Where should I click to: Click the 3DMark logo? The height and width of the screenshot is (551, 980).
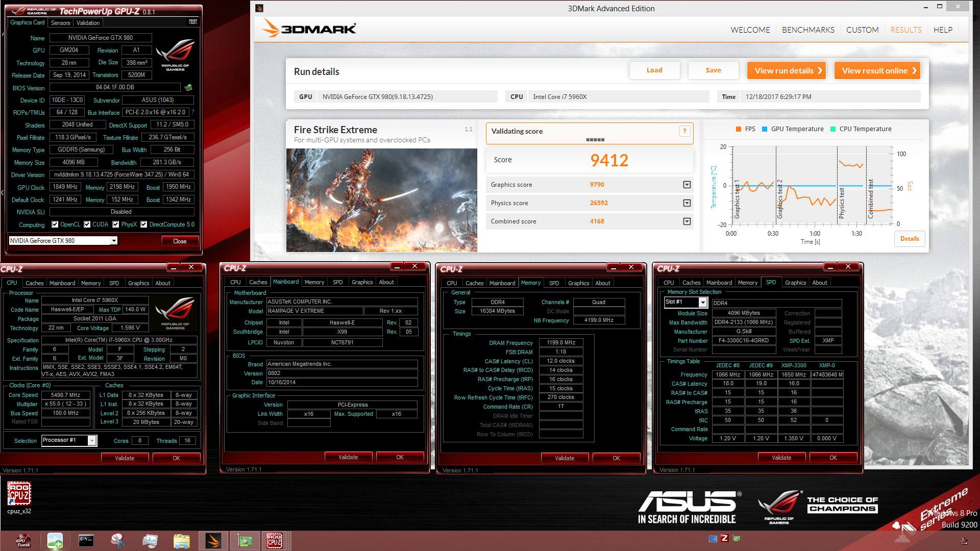[309, 29]
